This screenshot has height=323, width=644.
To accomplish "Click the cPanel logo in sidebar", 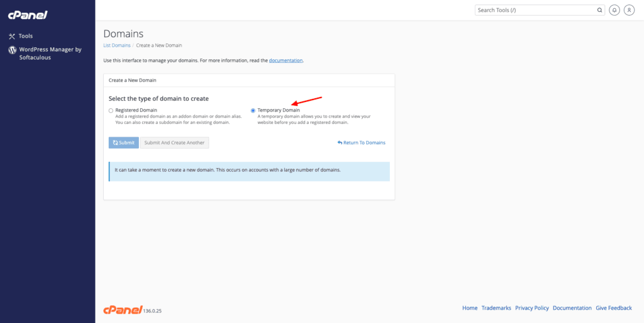I will pyautogui.click(x=28, y=15).
